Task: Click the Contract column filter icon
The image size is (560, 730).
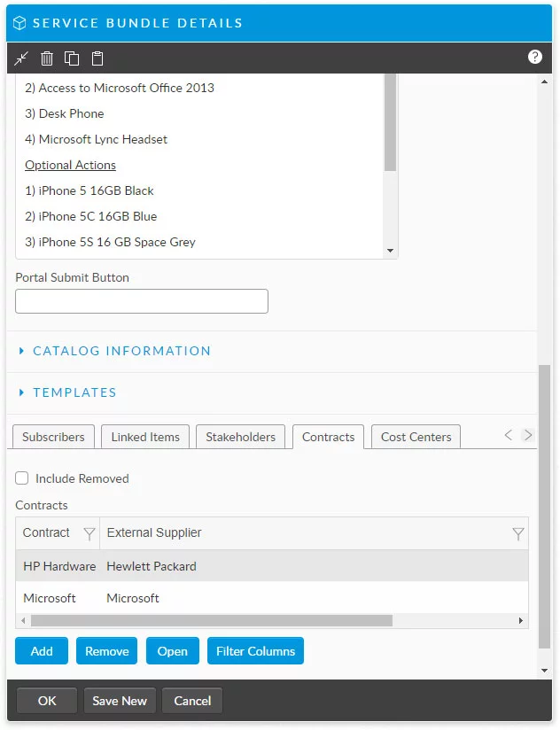Action: click(x=89, y=533)
